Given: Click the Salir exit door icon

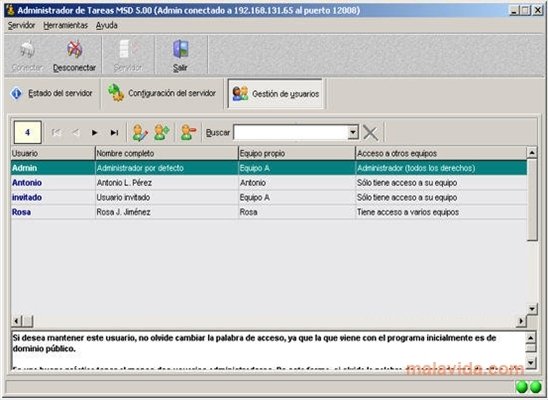Looking at the screenshot, I should tap(180, 49).
